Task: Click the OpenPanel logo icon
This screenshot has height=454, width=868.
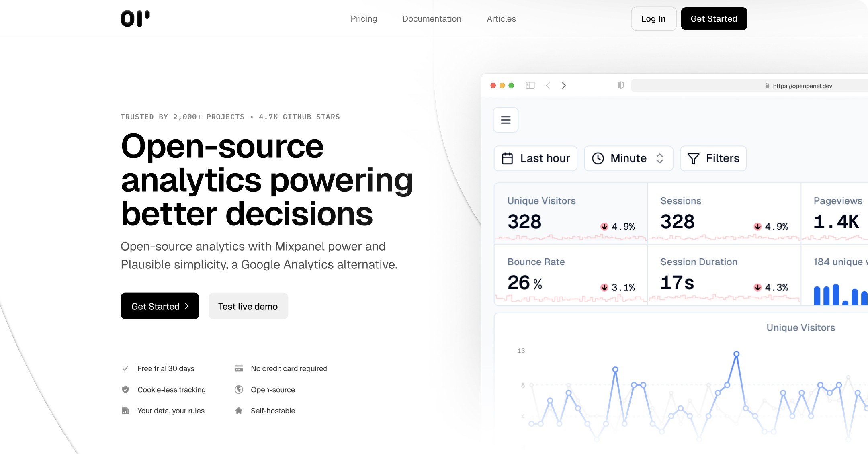Action: click(135, 18)
